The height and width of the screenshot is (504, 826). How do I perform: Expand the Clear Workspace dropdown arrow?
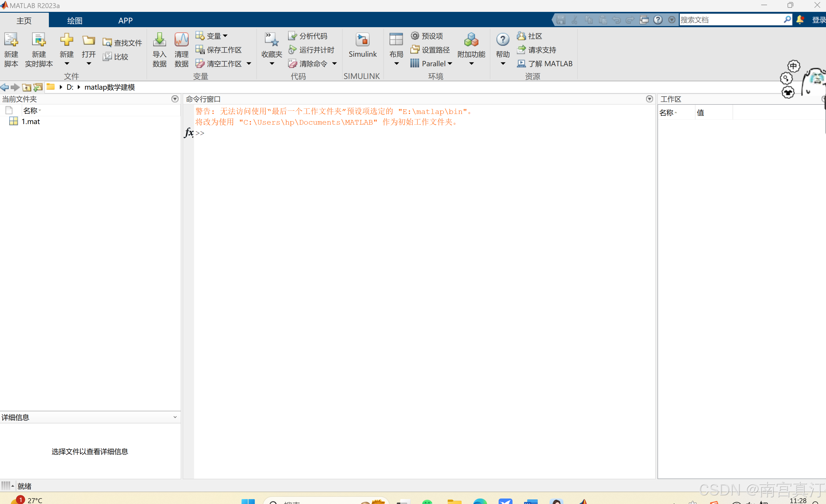249,63
